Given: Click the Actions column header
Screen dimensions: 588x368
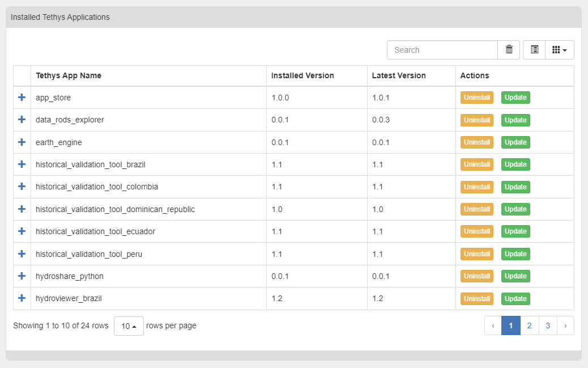Looking at the screenshot, I should 514,75.
